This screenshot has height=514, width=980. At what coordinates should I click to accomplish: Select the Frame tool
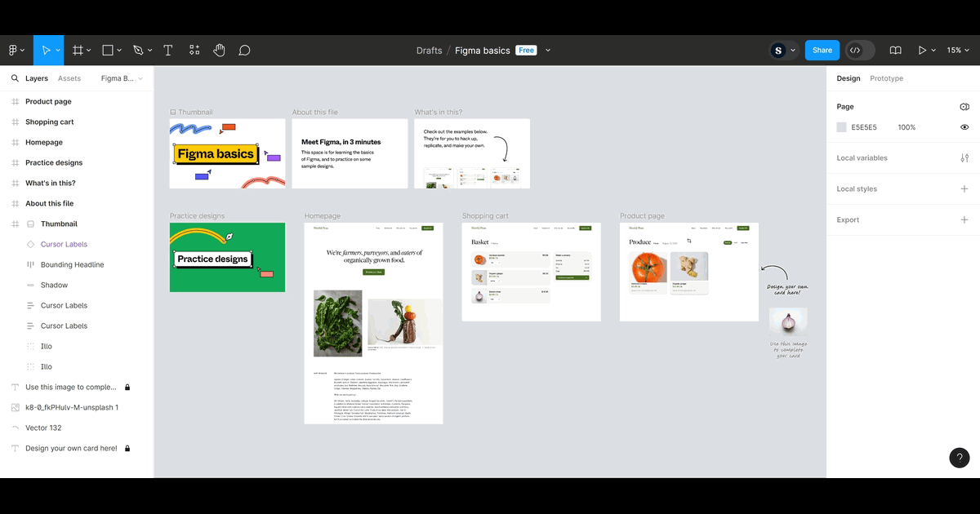pos(78,50)
